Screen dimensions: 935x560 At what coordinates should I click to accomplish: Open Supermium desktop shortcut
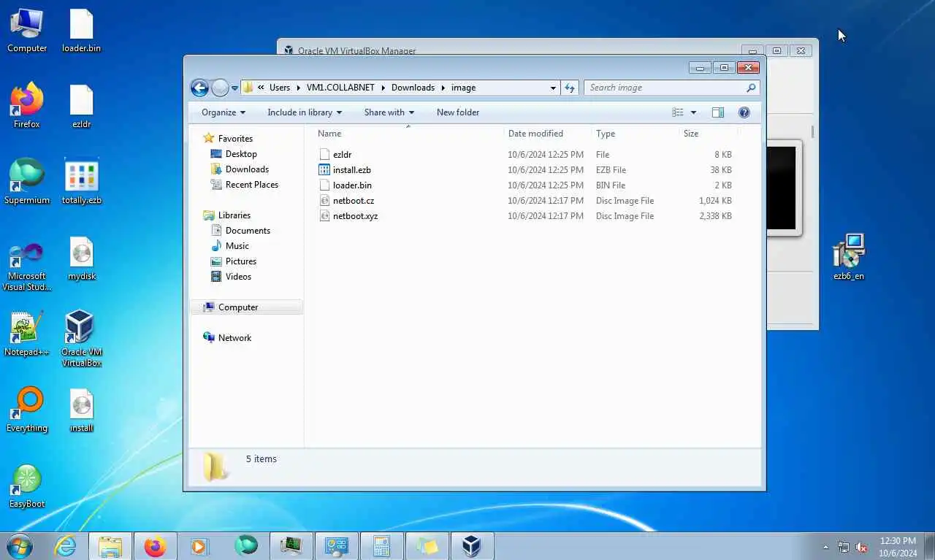point(27,182)
